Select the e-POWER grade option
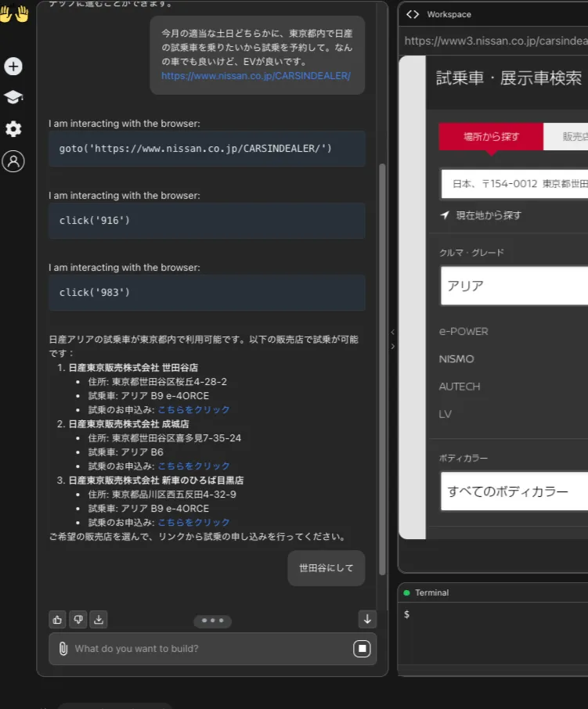Viewport: 588px width, 709px height. (x=464, y=331)
